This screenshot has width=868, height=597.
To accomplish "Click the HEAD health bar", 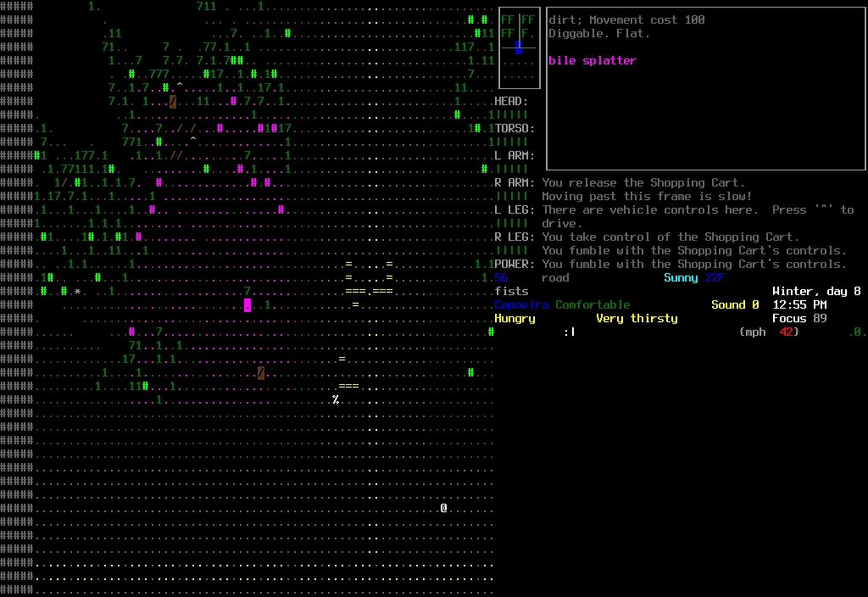I will pos(511,114).
